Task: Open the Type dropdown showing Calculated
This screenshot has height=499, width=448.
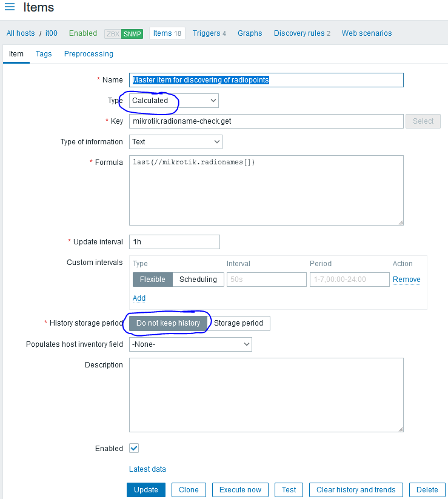Action: tap(174, 101)
